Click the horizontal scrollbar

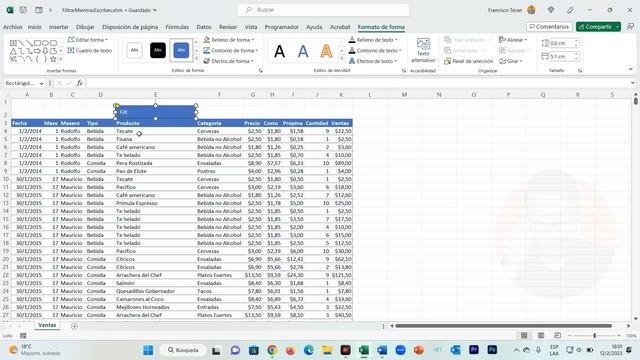point(503,326)
